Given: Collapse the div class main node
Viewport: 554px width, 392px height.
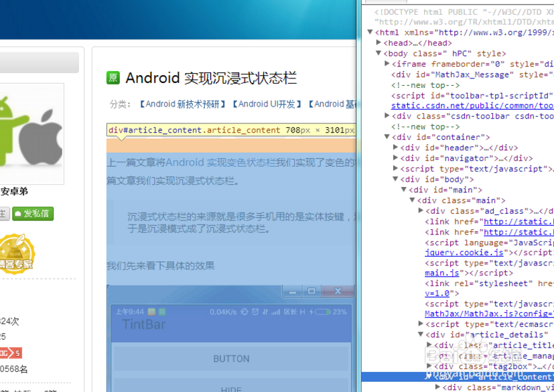Looking at the screenshot, I should click(x=412, y=200).
